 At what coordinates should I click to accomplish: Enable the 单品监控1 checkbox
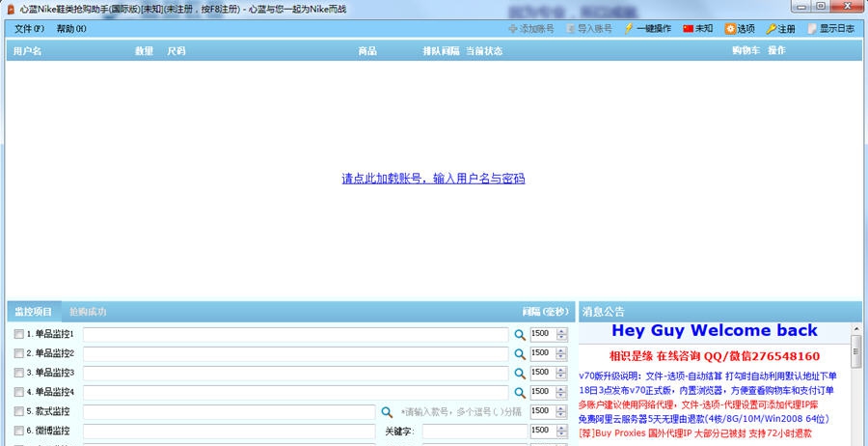pos(19,334)
